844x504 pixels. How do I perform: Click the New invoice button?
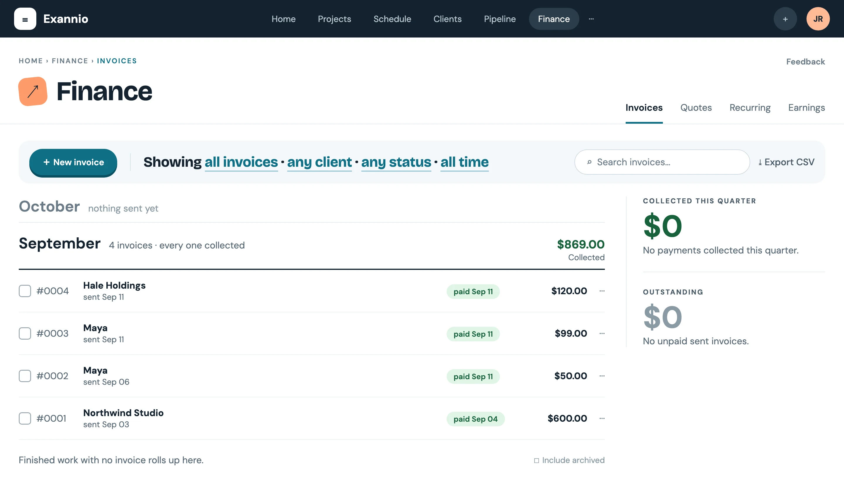point(73,163)
